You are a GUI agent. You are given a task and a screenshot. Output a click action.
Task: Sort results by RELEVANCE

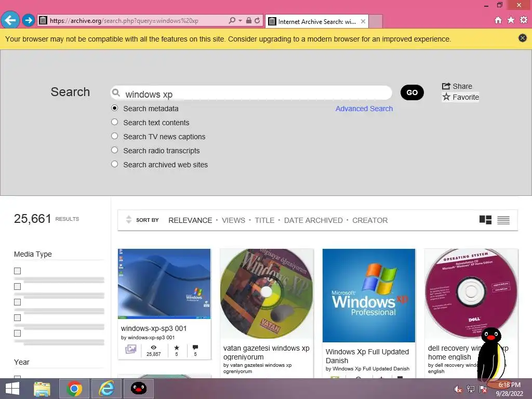pyautogui.click(x=190, y=220)
